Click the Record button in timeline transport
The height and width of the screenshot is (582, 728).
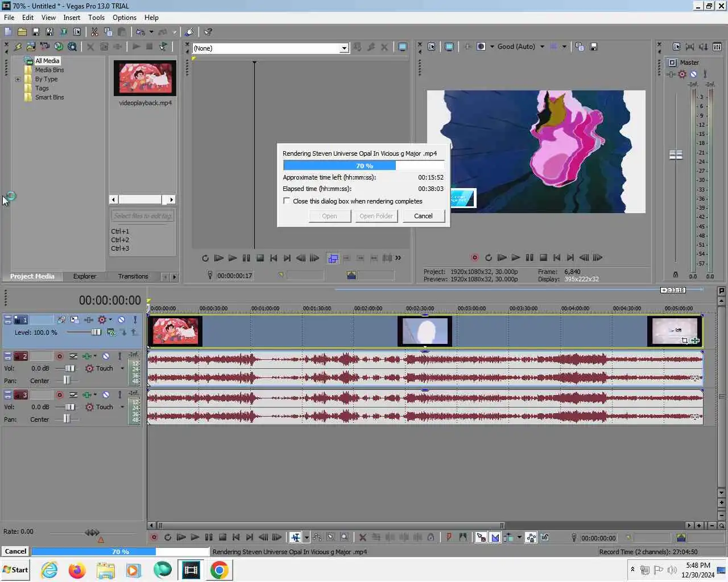(x=154, y=537)
